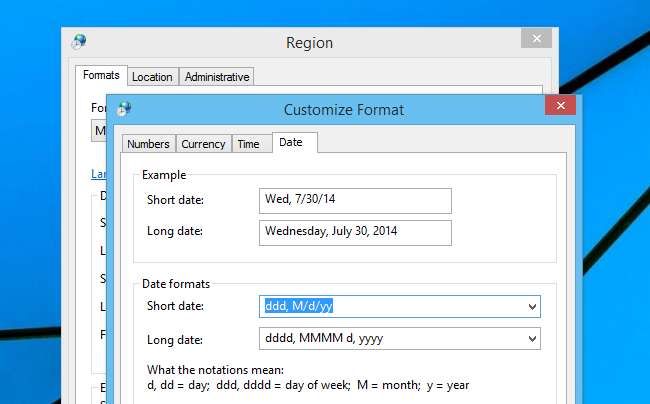Select the Time tab
650x404 pixels.
(x=248, y=144)
